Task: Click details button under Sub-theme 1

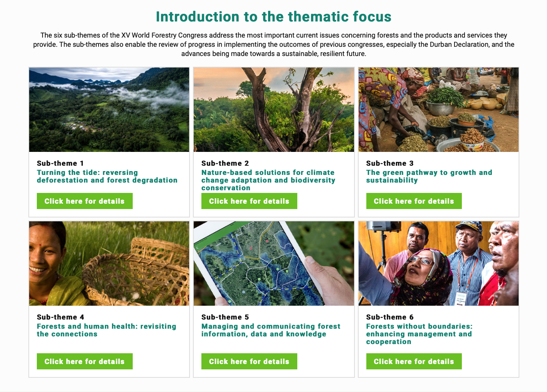Action: coord(84,201)
